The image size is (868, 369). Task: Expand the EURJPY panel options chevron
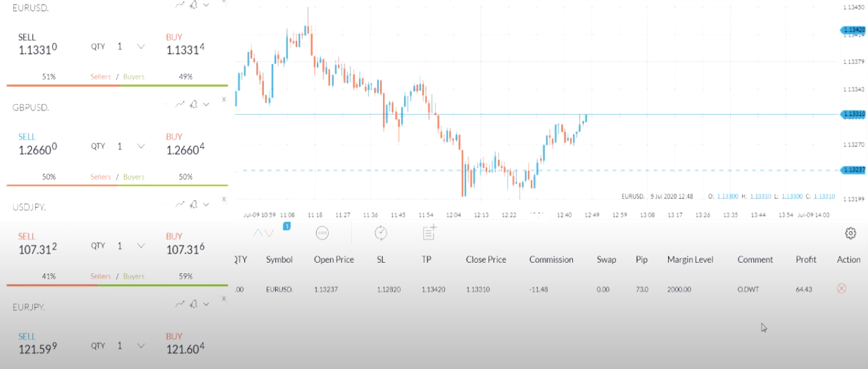coord(206,304)
